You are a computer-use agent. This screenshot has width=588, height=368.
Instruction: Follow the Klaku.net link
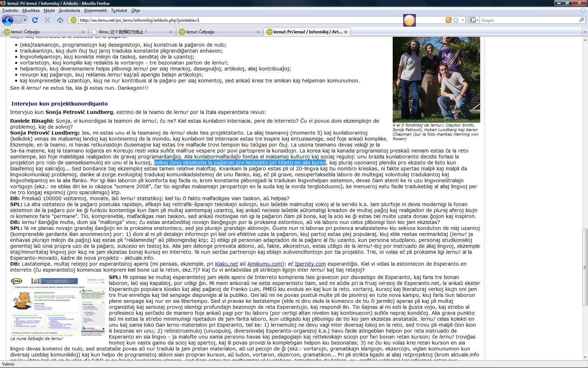tap(226, 264)
